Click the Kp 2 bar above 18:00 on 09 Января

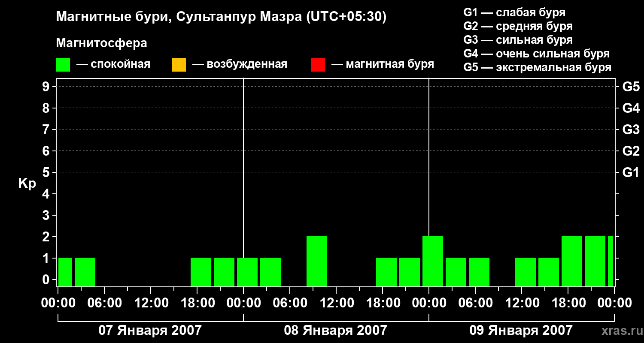pyautogui.click(x=572, y=261)
